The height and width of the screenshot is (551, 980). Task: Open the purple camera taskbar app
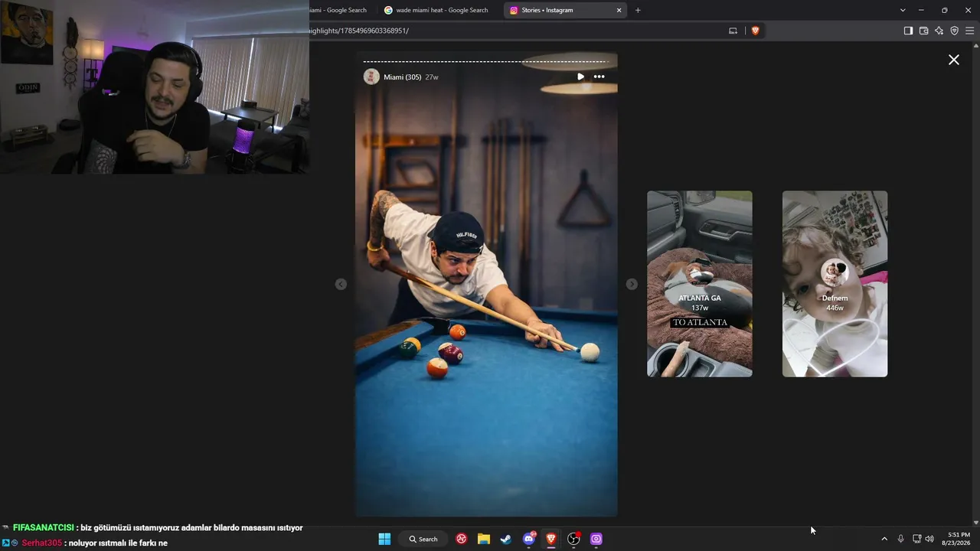point(596,539)
